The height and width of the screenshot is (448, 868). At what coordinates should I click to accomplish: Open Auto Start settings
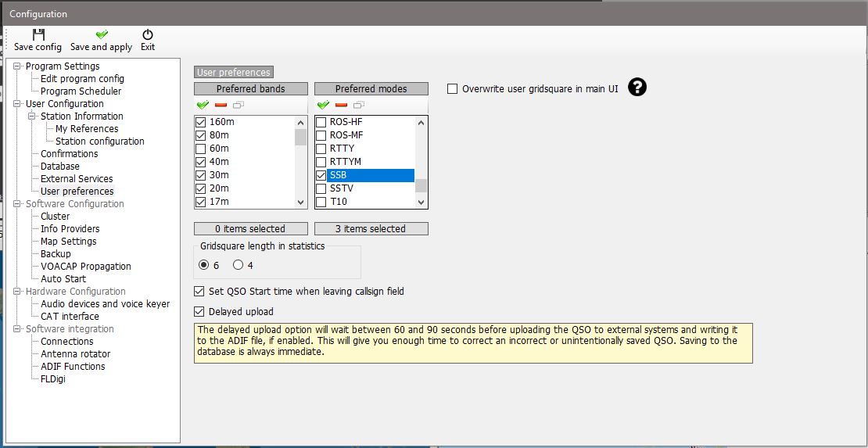pyautogui.click(x=63, y=278)
